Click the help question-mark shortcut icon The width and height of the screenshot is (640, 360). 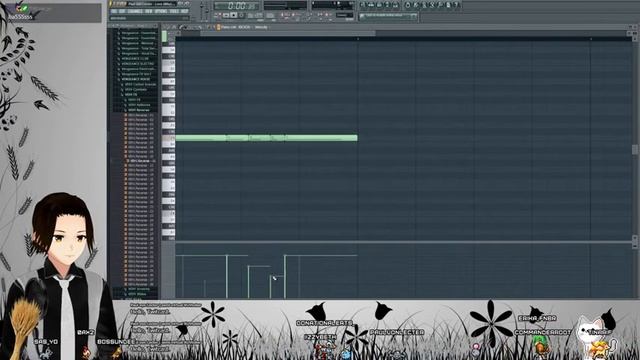click(456, 5)
